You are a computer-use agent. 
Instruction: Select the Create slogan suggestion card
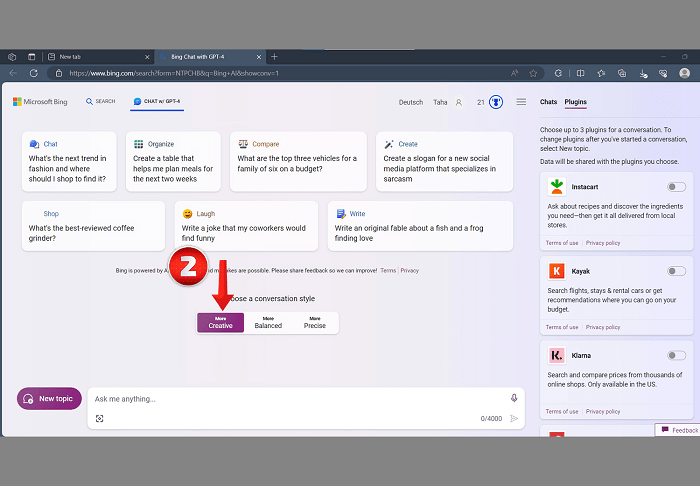pos(444,162)
